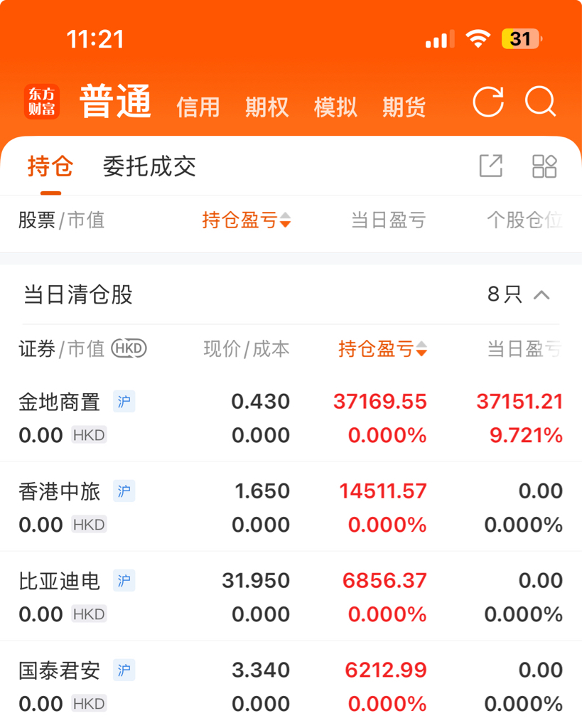Switch to 普通 account tab
The height and width of the screenshot is (728, 582).
coord(116,101)
